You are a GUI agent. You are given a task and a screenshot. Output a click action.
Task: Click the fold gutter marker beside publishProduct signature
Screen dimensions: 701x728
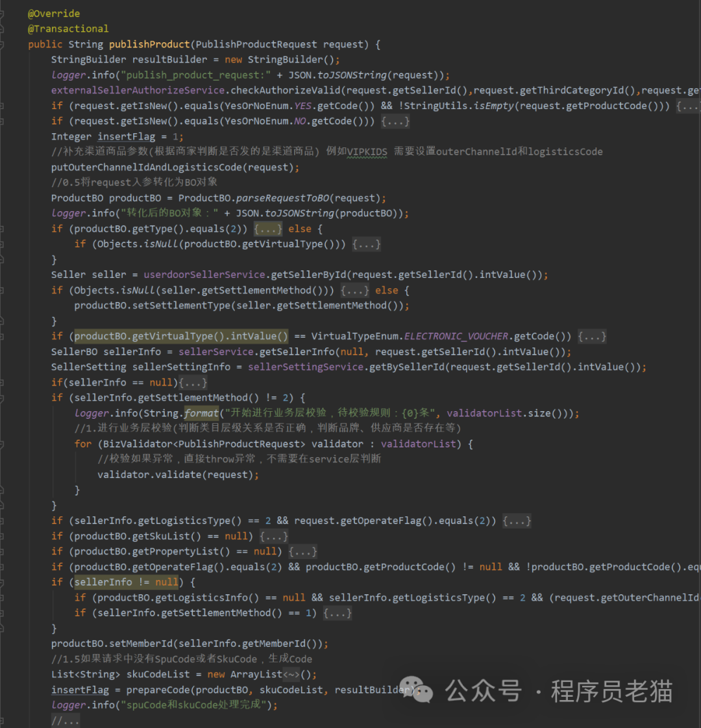click(3, 44)
